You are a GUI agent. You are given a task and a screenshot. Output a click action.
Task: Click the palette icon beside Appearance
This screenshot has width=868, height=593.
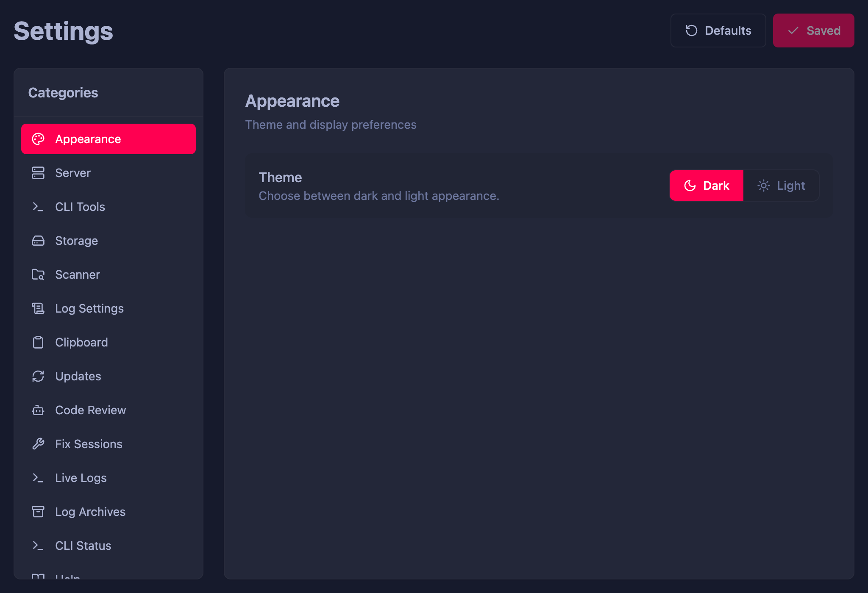(x=39, y=139)
